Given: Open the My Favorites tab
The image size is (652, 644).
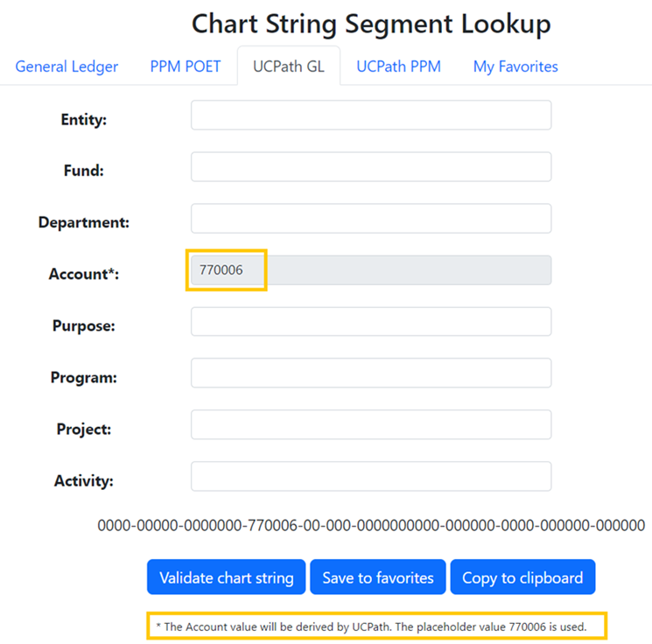Looking at the screenshot, I should tap(515, 66).
